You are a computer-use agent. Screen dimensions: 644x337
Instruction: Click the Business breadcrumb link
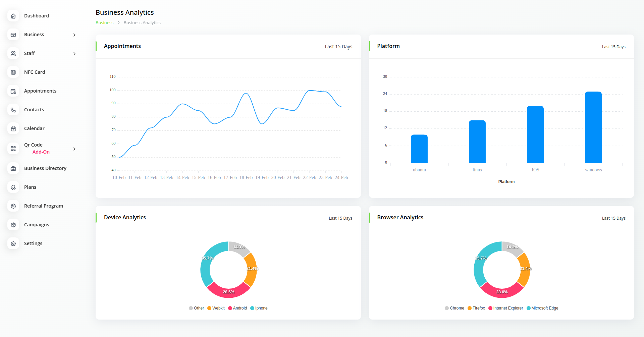[x=104, y=23]
